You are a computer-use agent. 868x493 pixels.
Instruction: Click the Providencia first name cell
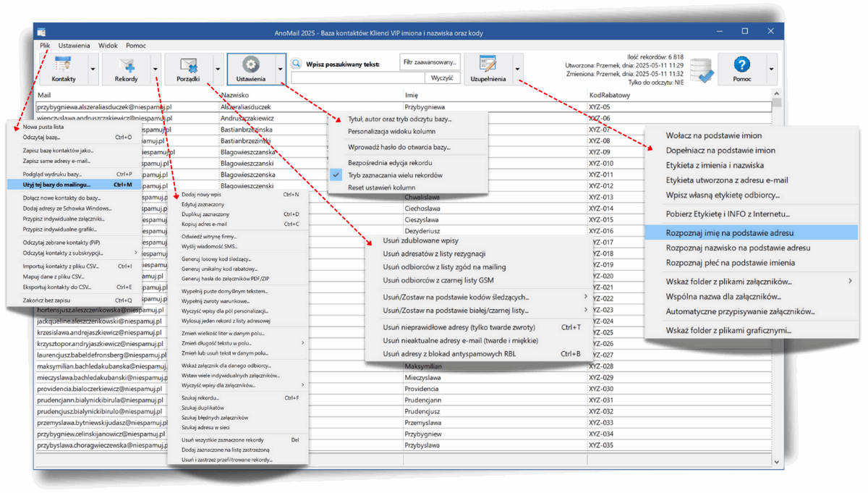coord(495,389)
